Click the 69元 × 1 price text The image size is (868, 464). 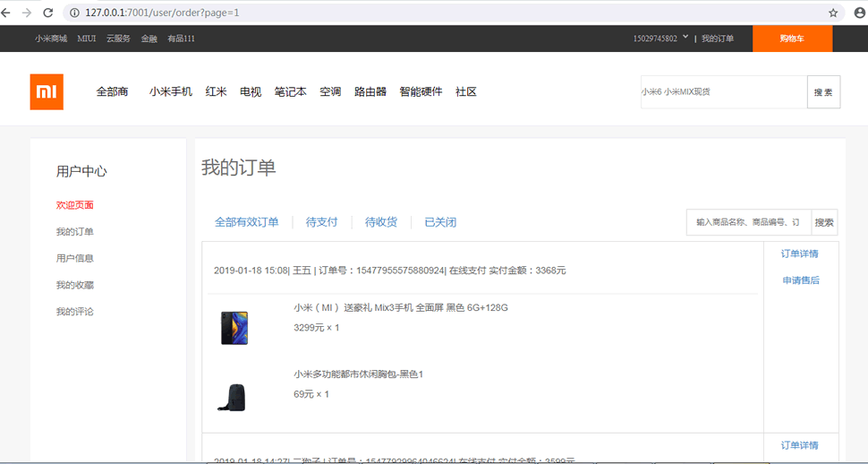coord(311,394)
